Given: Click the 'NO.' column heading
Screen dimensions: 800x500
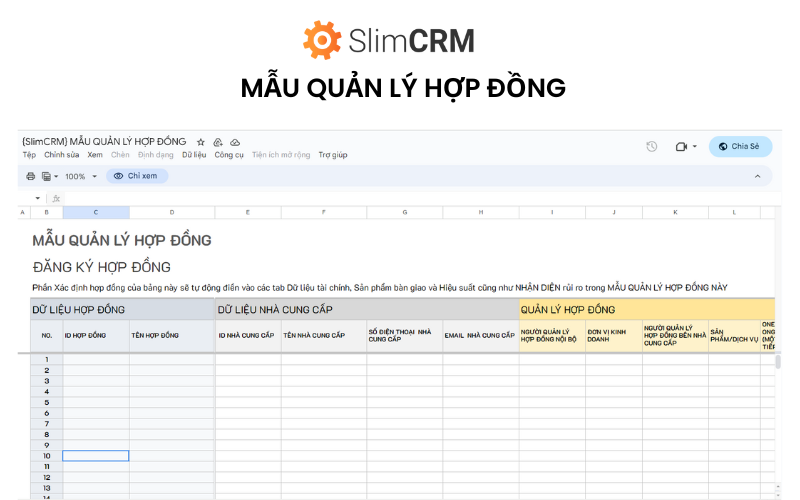Looking at the screenshot, I should point(46,336).
